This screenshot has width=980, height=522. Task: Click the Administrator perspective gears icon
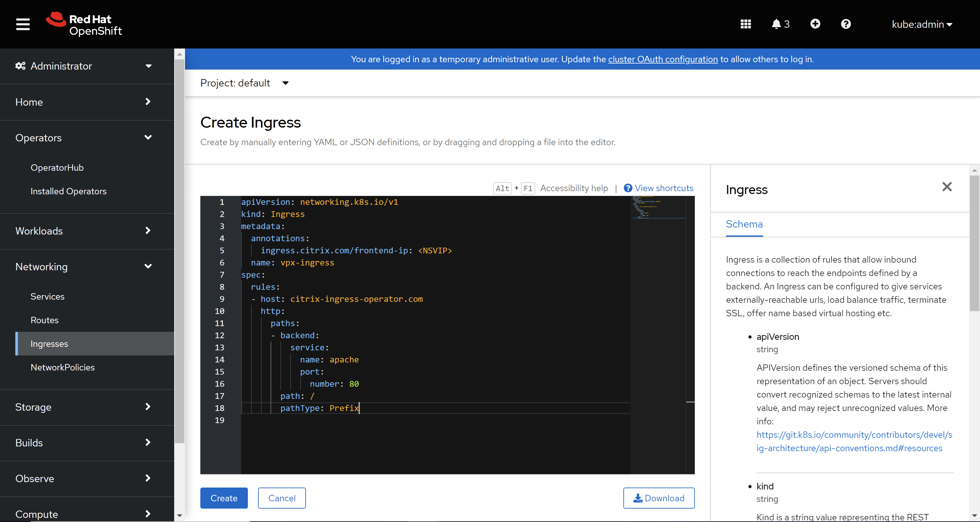(x=20, y=66)
